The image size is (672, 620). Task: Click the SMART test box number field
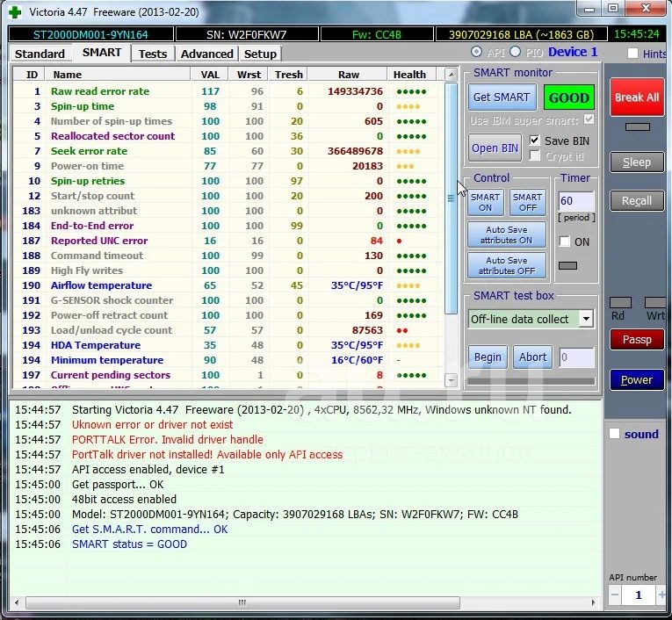coord(576,357)
